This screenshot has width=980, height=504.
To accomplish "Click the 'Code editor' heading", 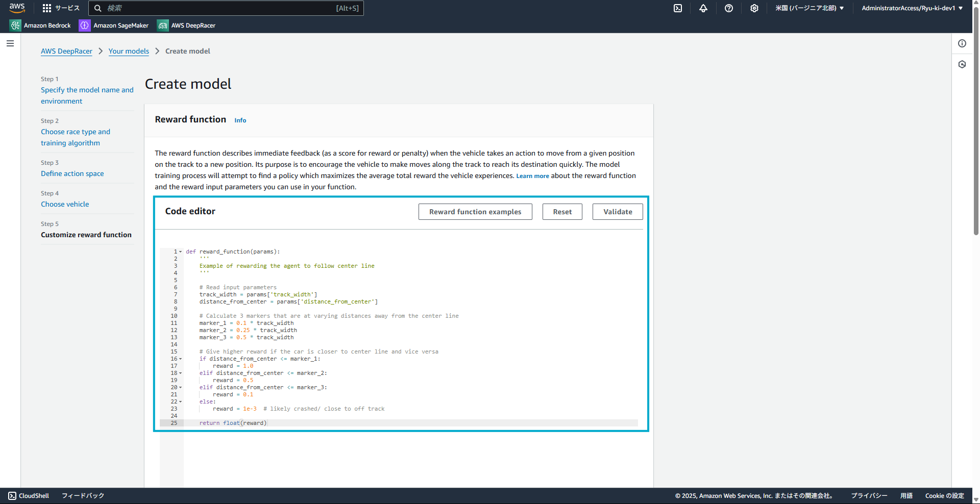I will 190,211.
